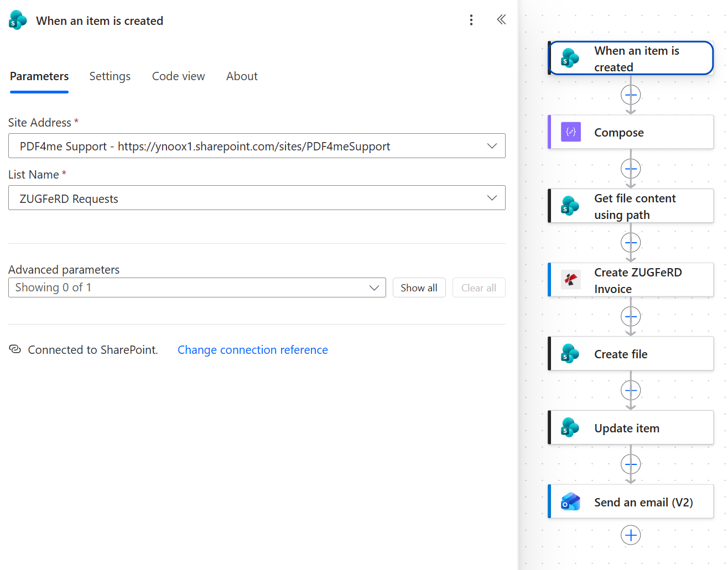Switch to the Settings tab
Image resolution: width=728 pixels, height=570 pixels.
pyautogui.click(x=110, y=76)
